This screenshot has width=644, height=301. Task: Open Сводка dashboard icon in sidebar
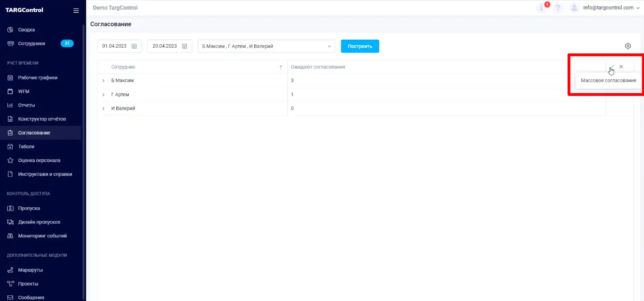click(x=10, y=30)
